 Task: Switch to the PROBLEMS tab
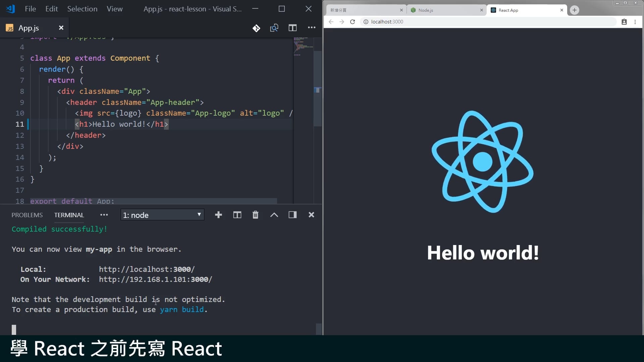coord(27,215)
